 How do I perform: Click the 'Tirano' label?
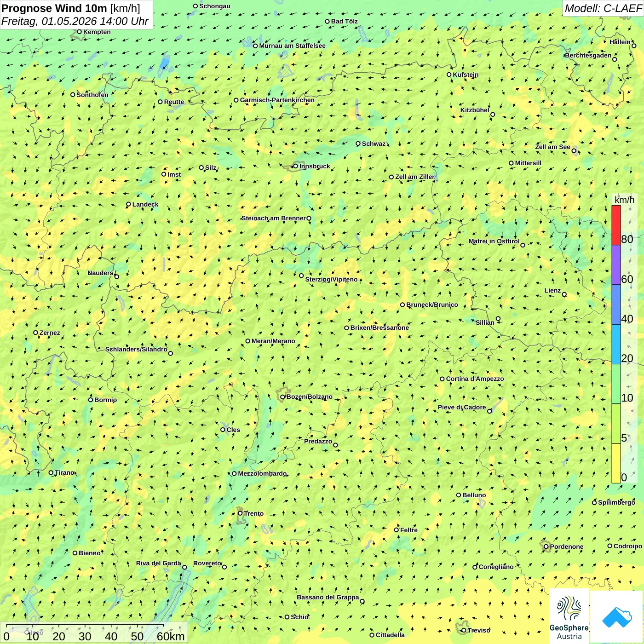[64, 472]
